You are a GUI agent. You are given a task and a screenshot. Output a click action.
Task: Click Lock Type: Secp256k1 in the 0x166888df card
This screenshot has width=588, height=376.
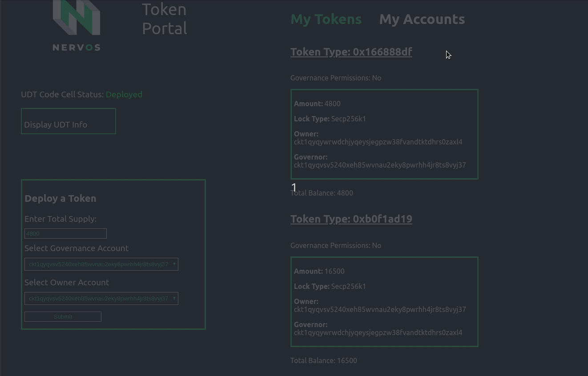pos(330,119)
